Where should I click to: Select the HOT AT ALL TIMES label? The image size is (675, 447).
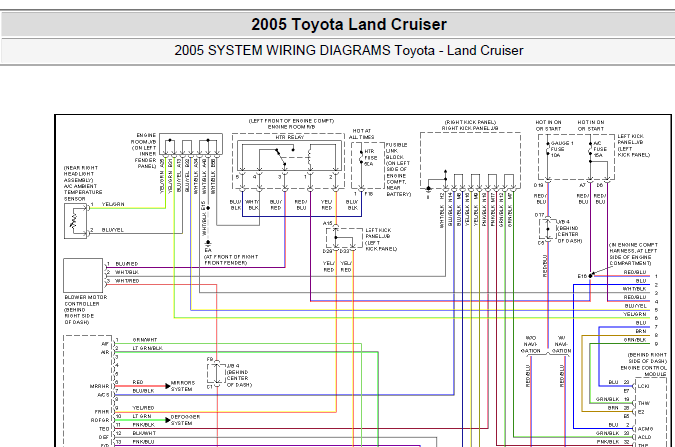coord(362,134)
